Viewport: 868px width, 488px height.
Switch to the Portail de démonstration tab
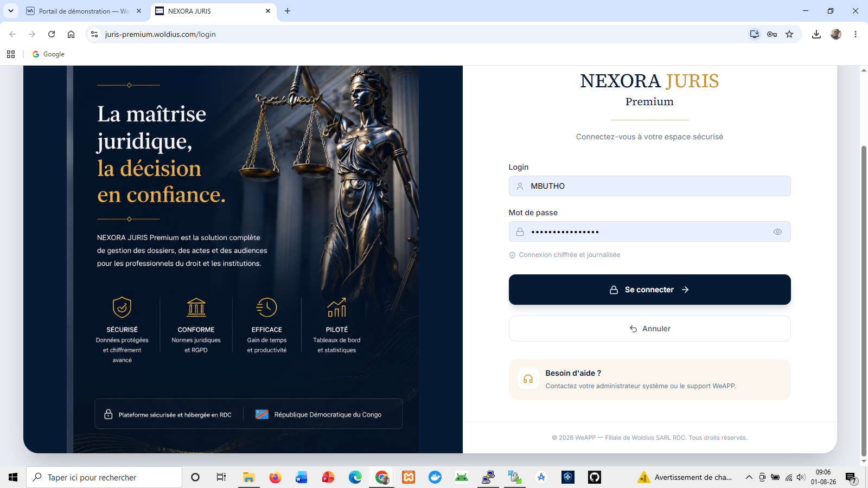click(84, 11)
